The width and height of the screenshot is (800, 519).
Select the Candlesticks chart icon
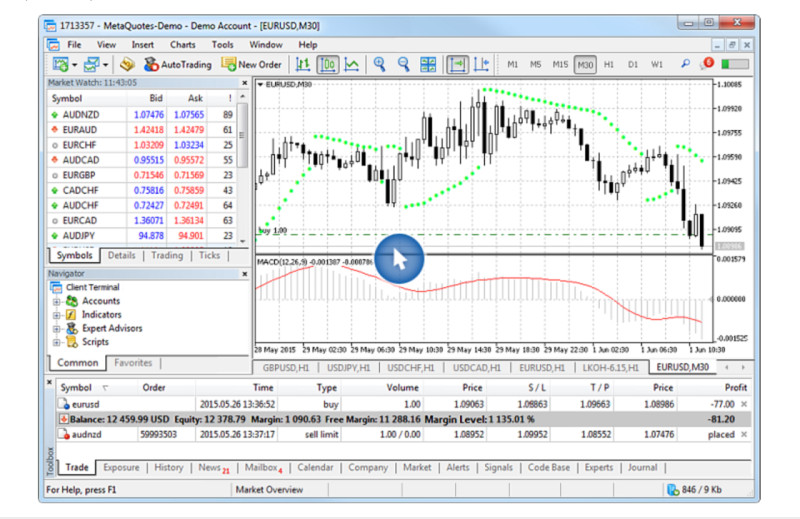[x=328, y=65]
